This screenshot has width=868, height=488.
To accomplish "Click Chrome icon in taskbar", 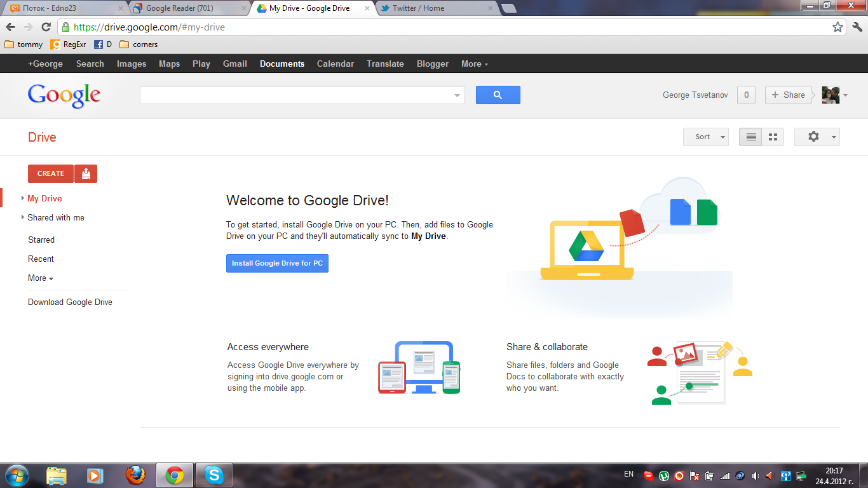I will [x=174, y=475].
